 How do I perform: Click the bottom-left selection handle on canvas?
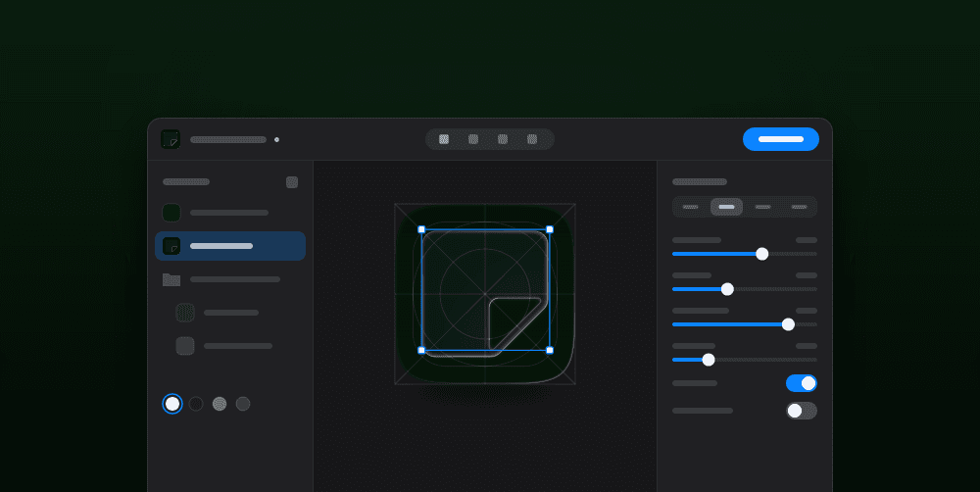421,350
